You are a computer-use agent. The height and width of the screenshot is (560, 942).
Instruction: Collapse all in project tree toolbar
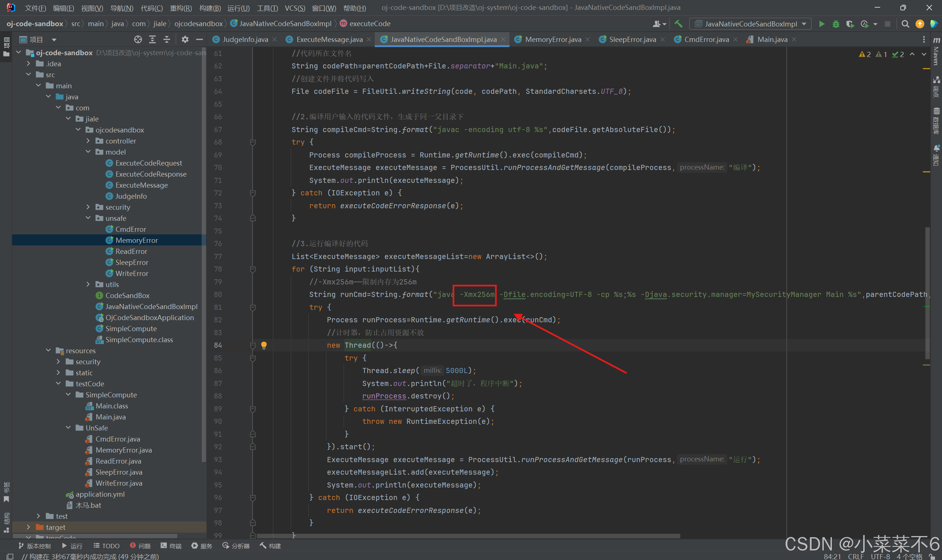(166, 39)
